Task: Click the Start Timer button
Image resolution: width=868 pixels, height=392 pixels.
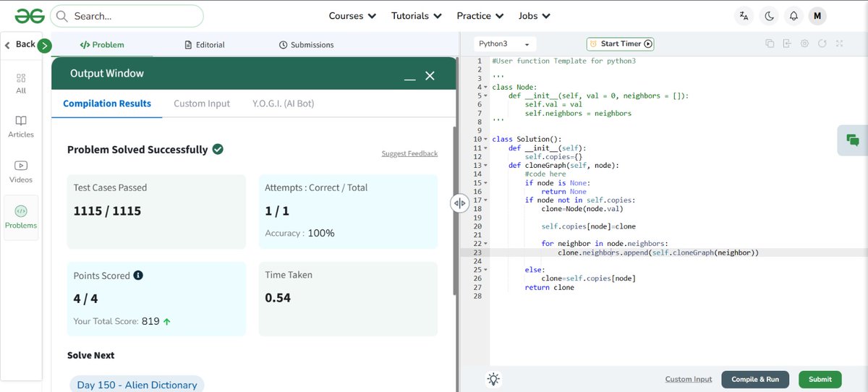Action: point(620,44)
